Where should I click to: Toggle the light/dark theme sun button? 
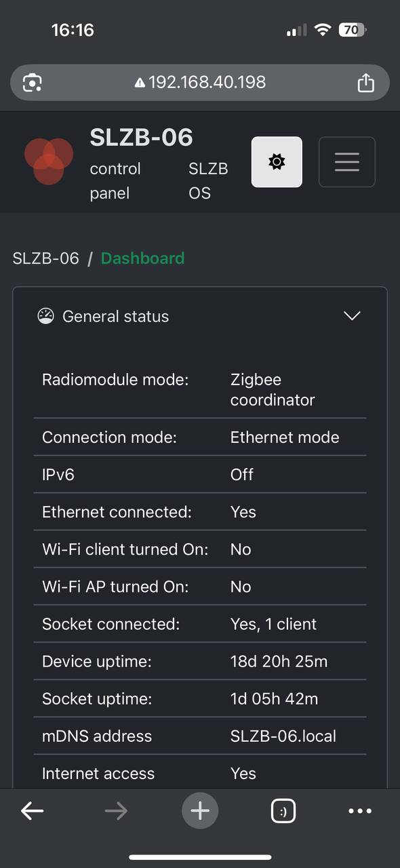[x=277, y=162]
